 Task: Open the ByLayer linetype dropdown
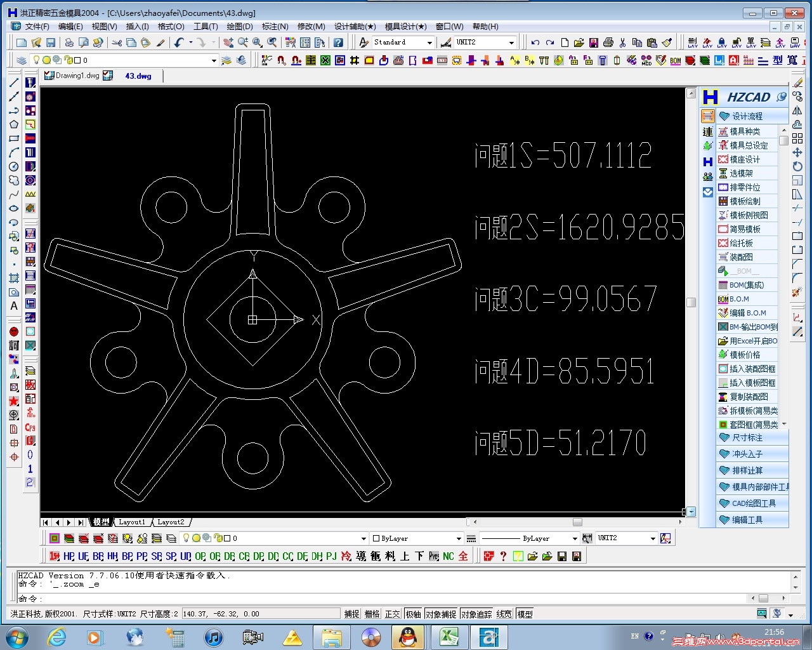(575, 538)
